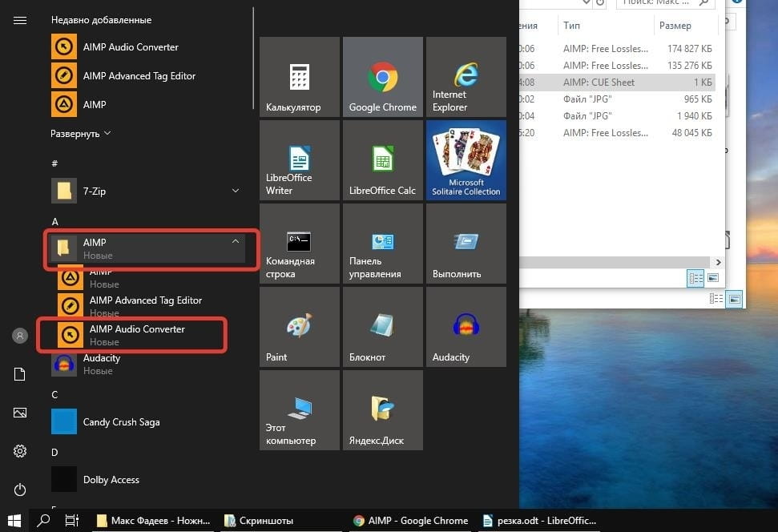Click the Windows Start button
Screen dimensions: 778x532
(14, 521)
